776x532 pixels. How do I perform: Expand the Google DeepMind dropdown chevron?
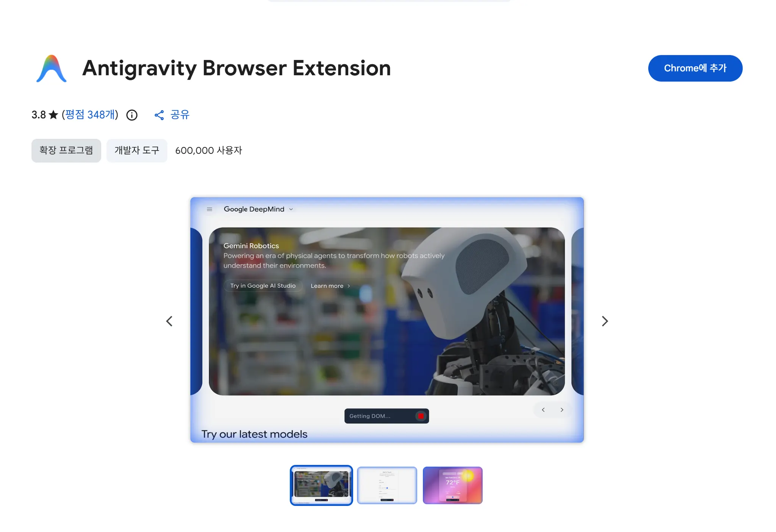pyautogui.click(x=291, y=209)
